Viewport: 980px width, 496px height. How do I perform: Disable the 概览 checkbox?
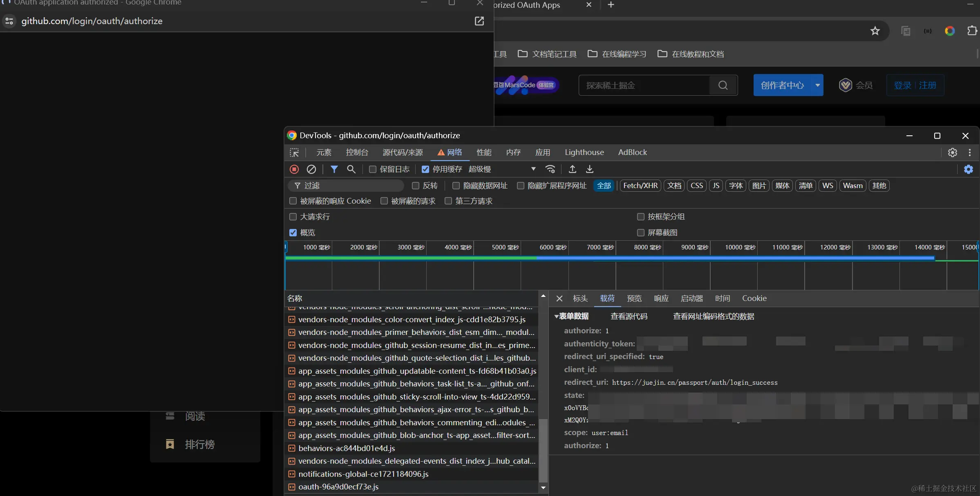(x=293, y=233)
